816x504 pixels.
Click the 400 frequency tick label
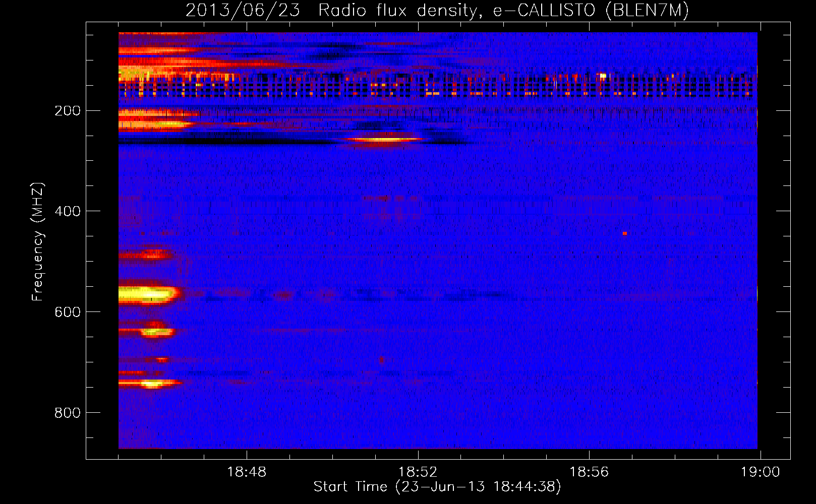(x=68, y=211)
